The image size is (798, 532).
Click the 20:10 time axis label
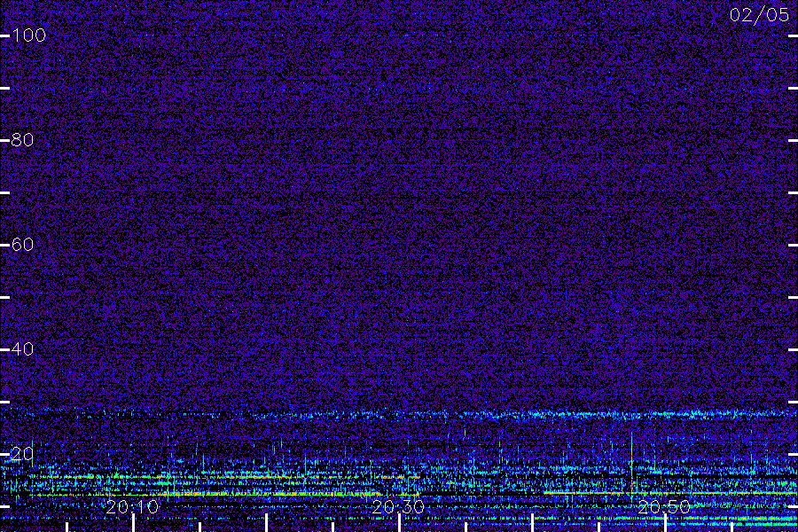pos(132,507)
